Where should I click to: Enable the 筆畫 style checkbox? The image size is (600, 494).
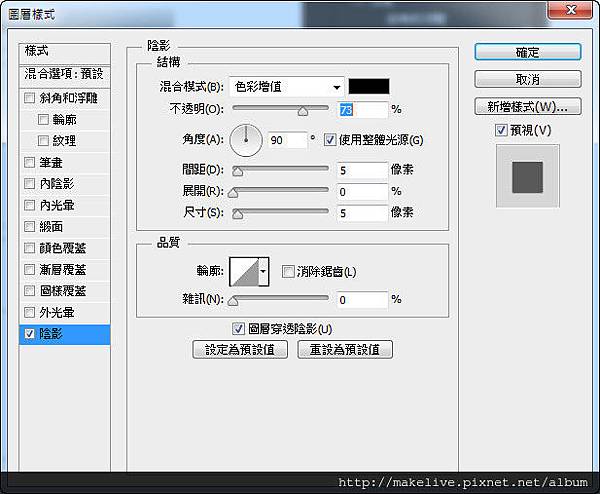point(29,163)
